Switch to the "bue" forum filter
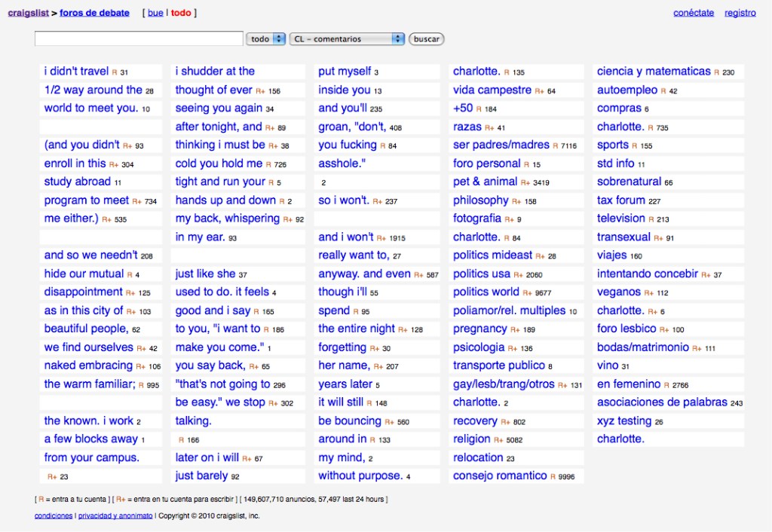The height and width of the screenshot is (532, 772). pyautogui.click(x=155, y=13)
